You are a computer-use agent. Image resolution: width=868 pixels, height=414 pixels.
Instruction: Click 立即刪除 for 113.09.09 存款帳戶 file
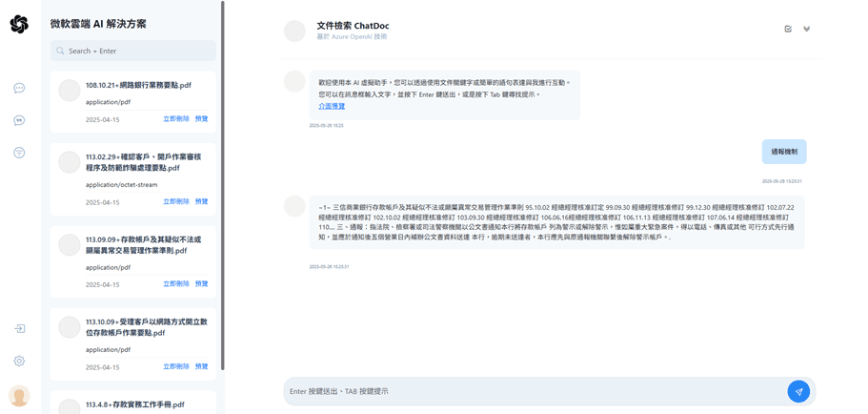176,283
